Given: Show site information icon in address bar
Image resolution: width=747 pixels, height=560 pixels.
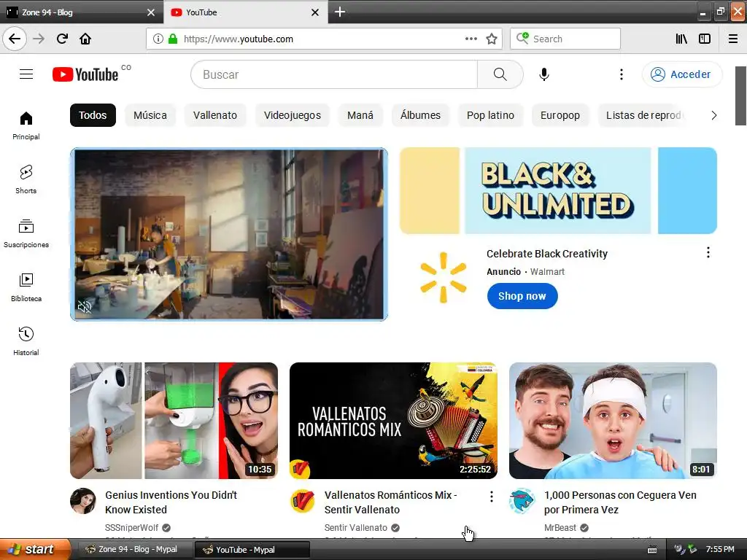Looking at the screenshot, I should coord(158,39).
